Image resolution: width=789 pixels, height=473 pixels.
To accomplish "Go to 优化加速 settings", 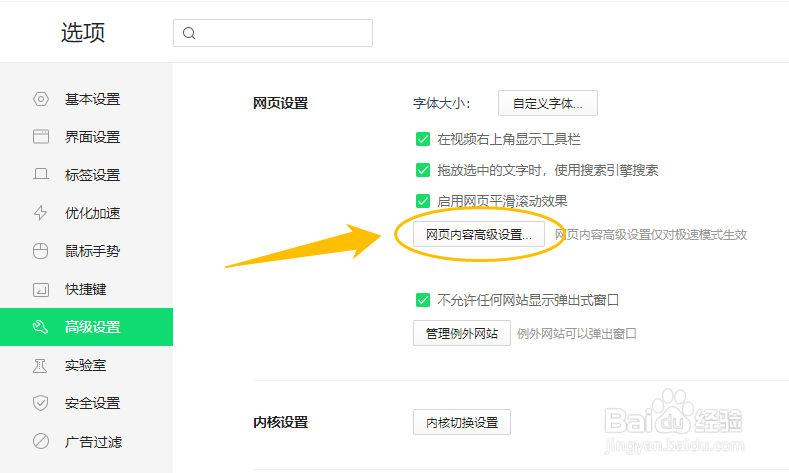I will [87, 213].
